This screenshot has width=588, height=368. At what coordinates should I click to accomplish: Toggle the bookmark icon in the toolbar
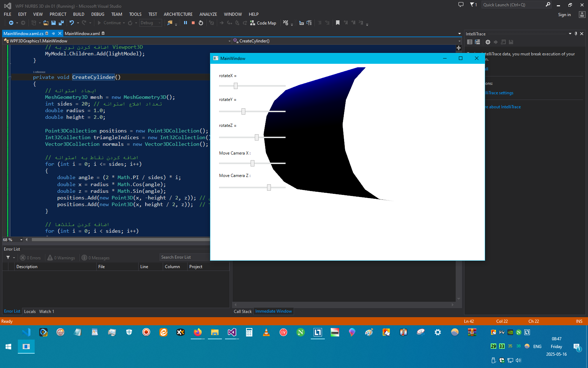[338, 23]
